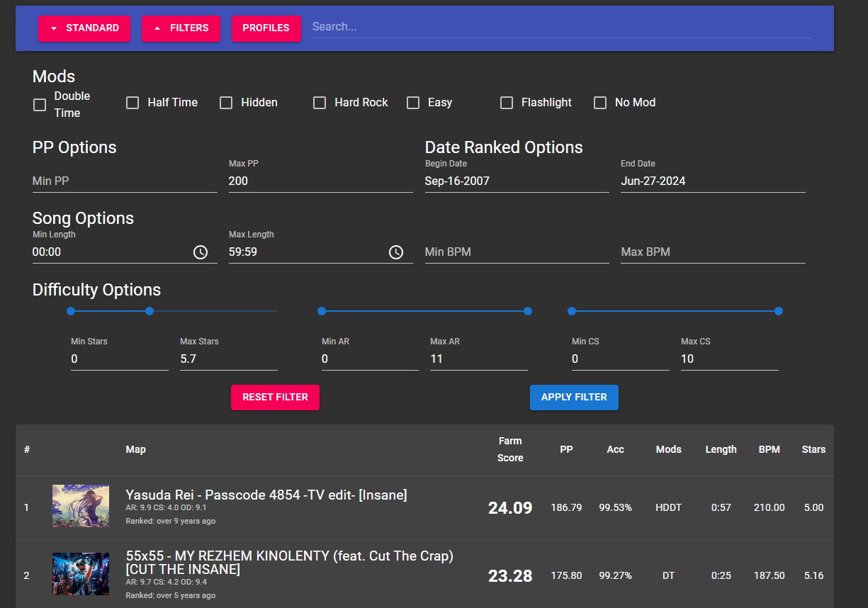Image resolution: width=868 pixels, height=608 pixels.
Task: Open the Profiles page
Action: (x=266, y=28)
